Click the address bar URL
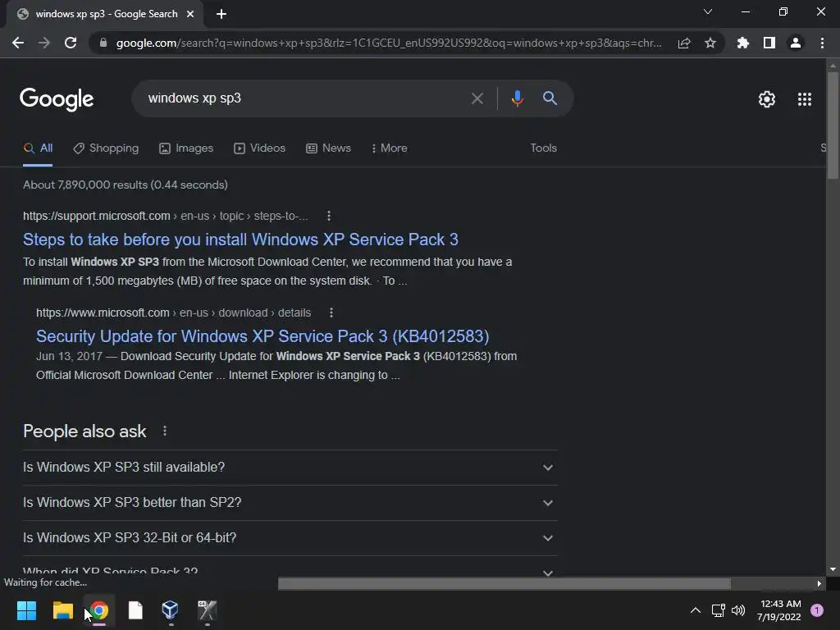Viewport: 840px width, 630px height. [389, 43]
